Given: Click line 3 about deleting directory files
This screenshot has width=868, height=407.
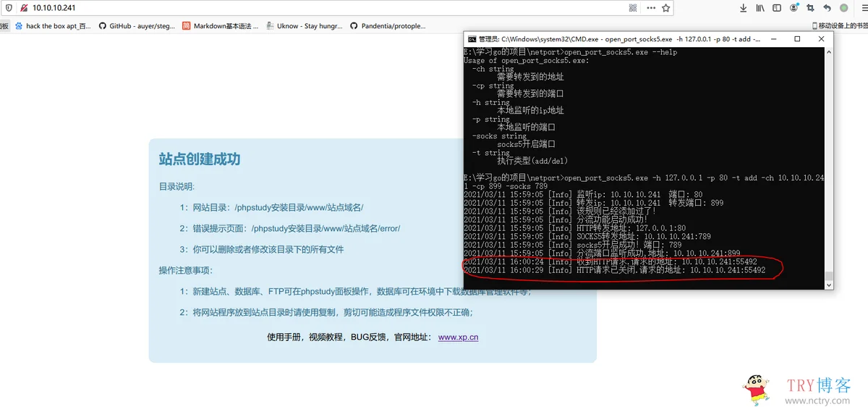Looking at the screenshot, I should (x=262, y=249).
